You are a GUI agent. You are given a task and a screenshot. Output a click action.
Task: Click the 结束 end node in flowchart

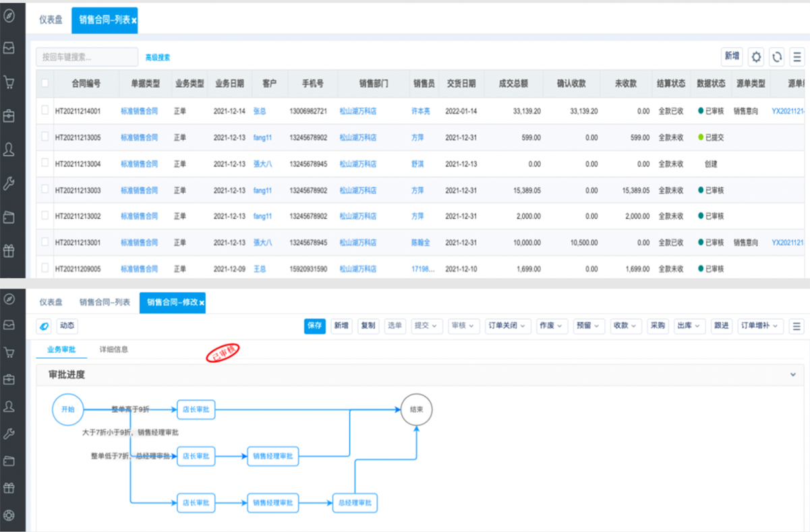(x=416, y=409)
